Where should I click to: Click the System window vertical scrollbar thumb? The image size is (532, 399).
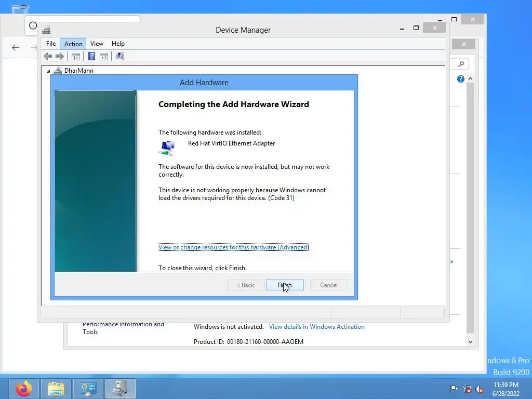pos(470,208)
